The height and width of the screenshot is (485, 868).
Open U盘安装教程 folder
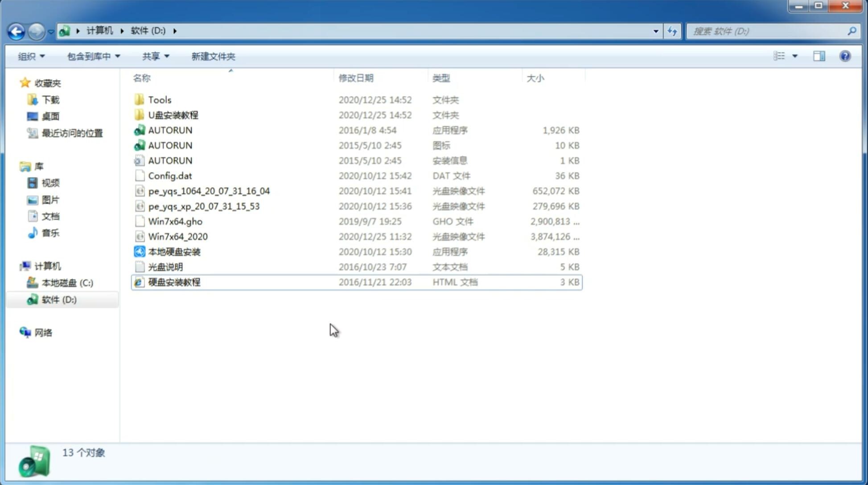pyautogui.click(x=173, y=115)
